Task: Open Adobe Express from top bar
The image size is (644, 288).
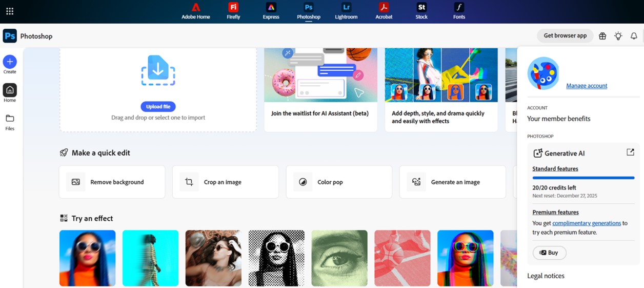Action: (271, 8)
